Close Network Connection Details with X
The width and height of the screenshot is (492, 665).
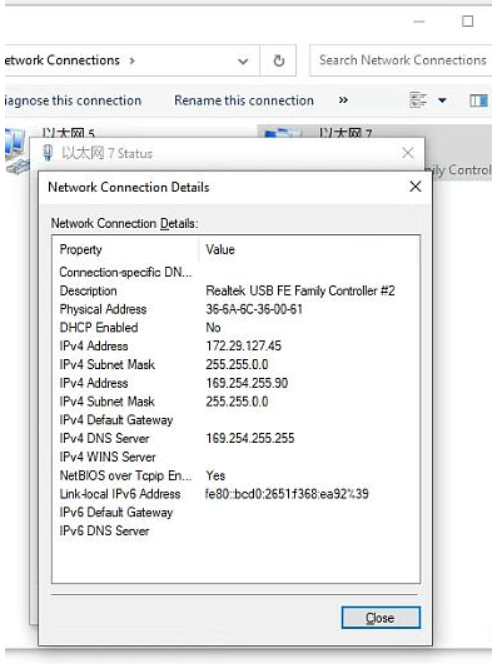[x=415, y=186]
